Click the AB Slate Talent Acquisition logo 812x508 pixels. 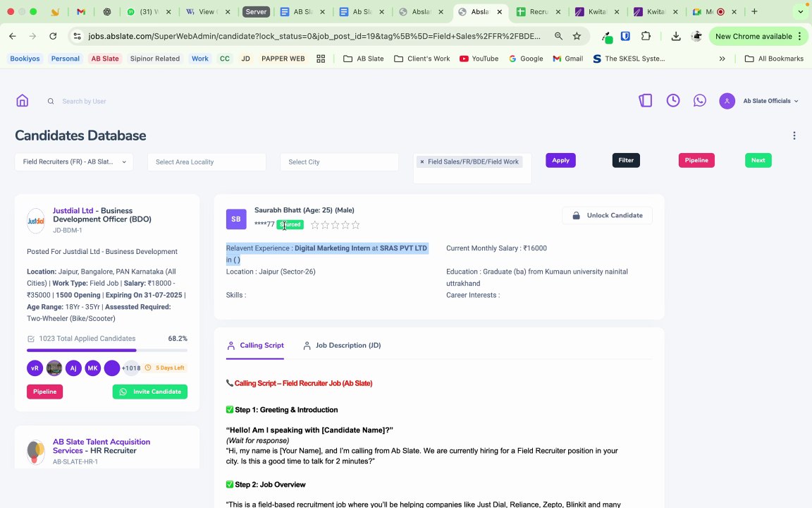36,452
